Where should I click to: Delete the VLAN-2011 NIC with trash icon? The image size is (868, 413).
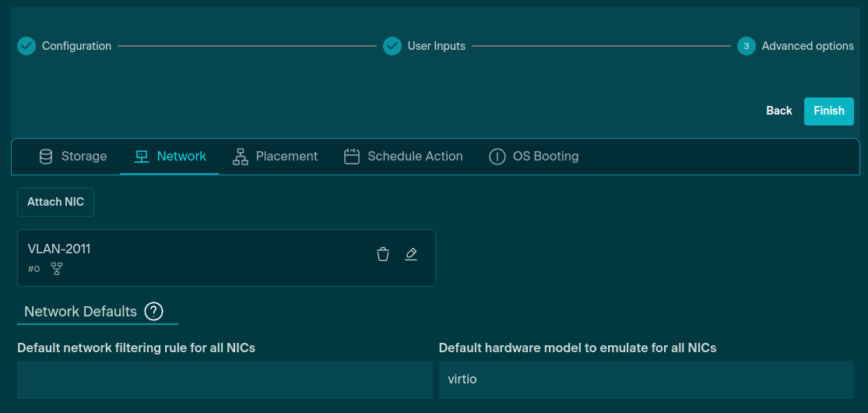(x=383, y=254)
